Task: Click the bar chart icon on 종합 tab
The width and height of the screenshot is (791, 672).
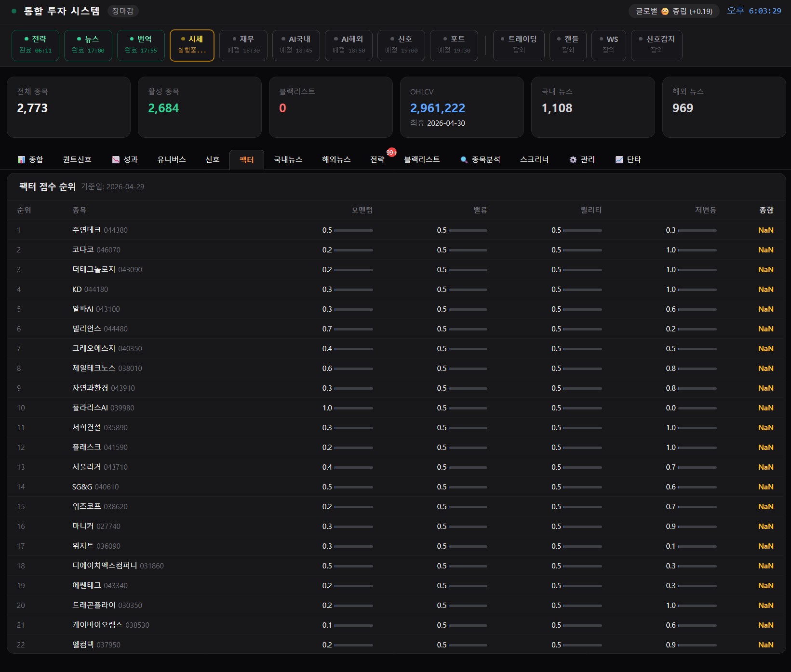Action: [x=21, y=159]
